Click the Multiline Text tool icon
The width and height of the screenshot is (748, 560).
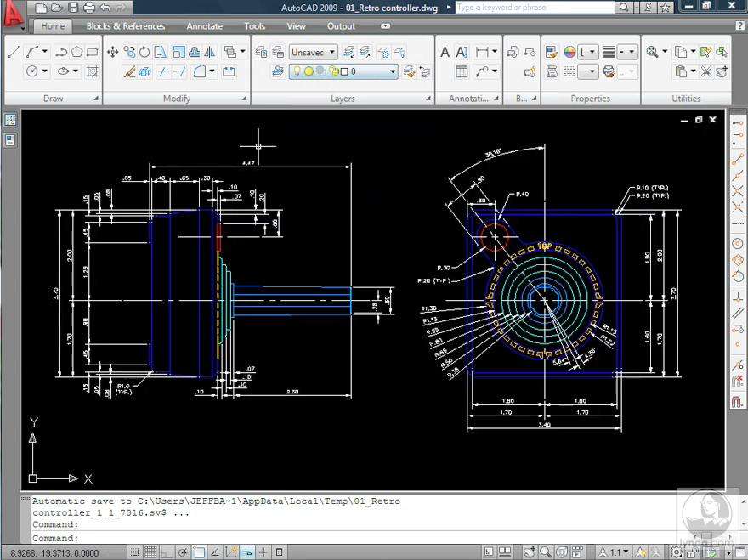(x=445, y=52)
